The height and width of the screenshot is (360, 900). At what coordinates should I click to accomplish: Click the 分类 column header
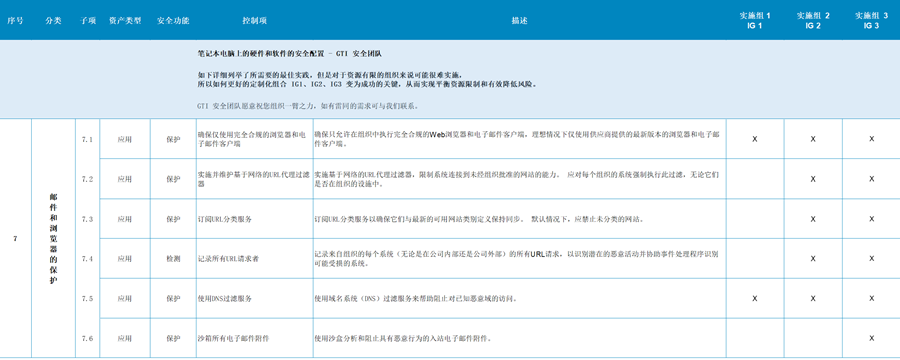(x=53, y=21)
